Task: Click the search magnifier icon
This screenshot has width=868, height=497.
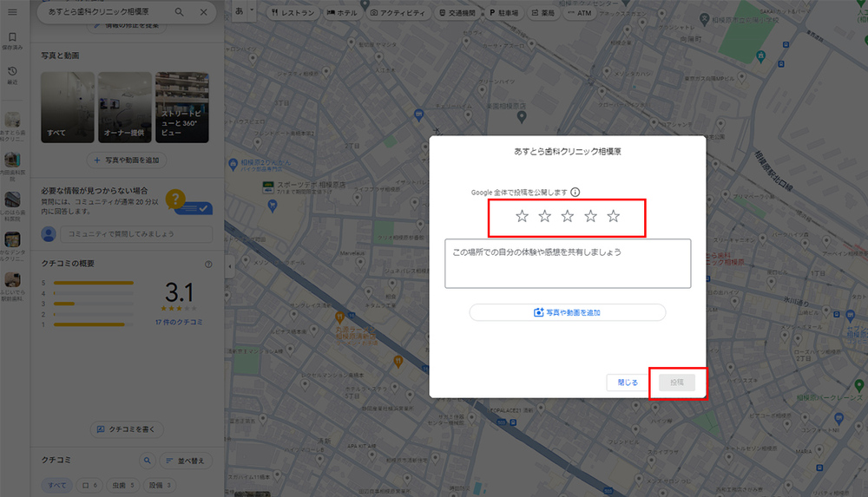Action: (x=180, y=12)
